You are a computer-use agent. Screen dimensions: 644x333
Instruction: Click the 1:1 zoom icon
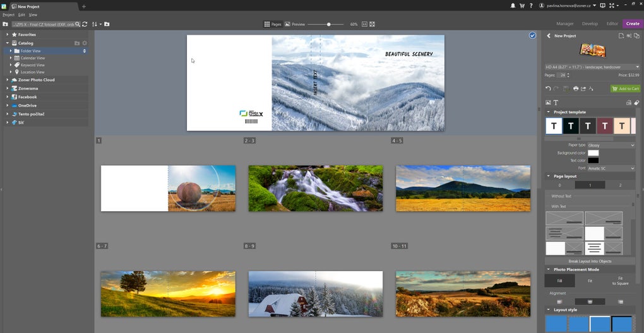pyautogui.click(x=364, y=24)
